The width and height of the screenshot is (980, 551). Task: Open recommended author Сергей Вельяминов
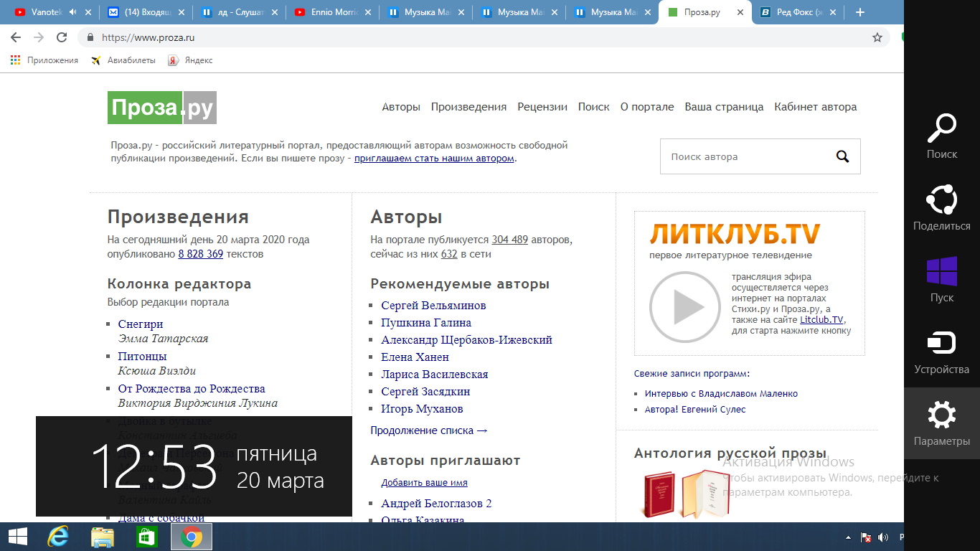(433, 306)
